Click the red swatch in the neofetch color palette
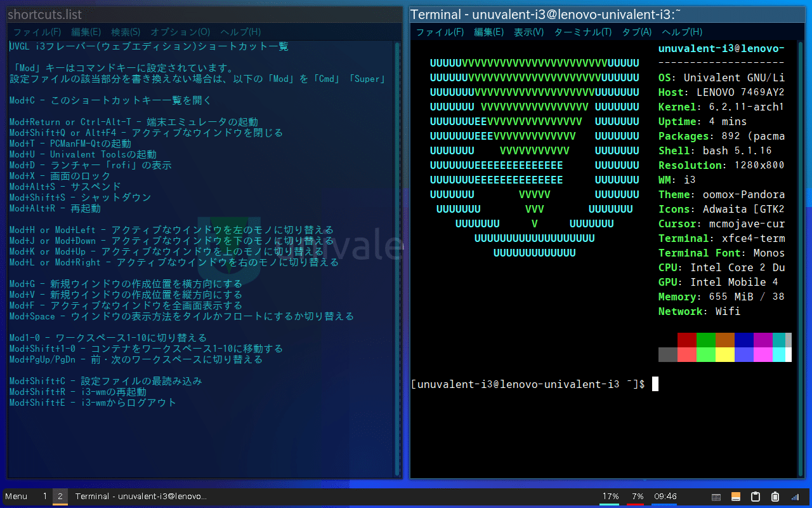The height and width of the screenshot is (508, 812). [x=686, y=338]
